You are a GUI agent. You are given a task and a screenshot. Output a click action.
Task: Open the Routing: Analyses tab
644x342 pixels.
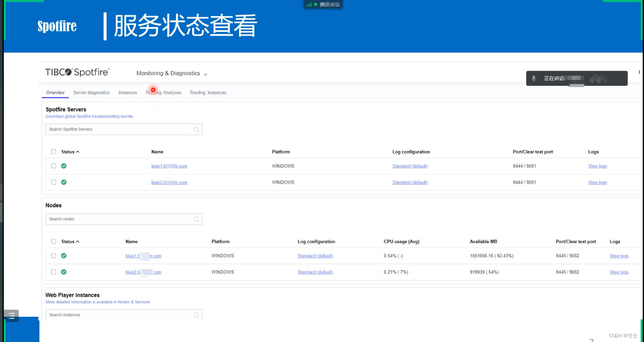point(164,93)
